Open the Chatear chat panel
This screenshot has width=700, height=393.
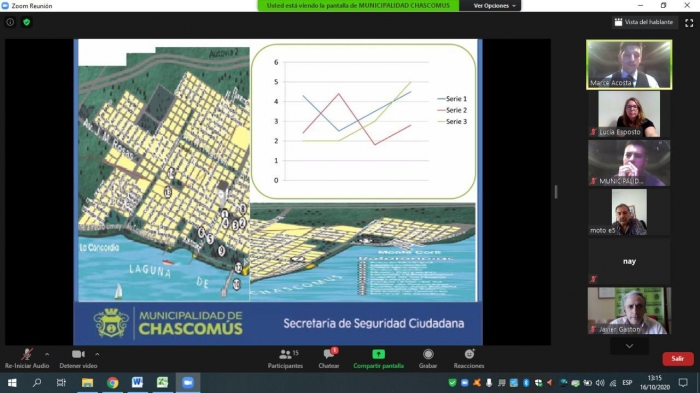[329, 359]
